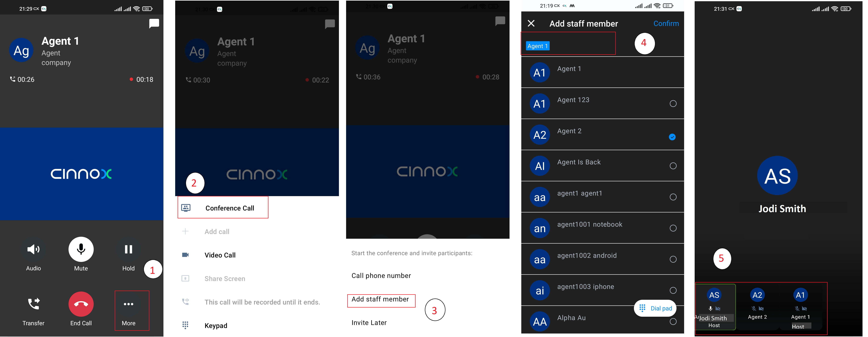Uncheck the selected Agent 2 checkmark

pos(672,137)
